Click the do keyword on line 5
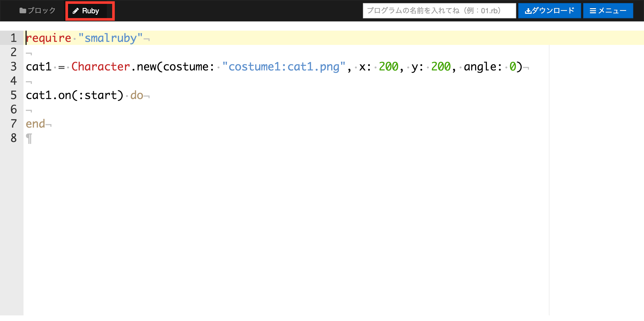The image size is (644, 321). [x=137, y=95]
